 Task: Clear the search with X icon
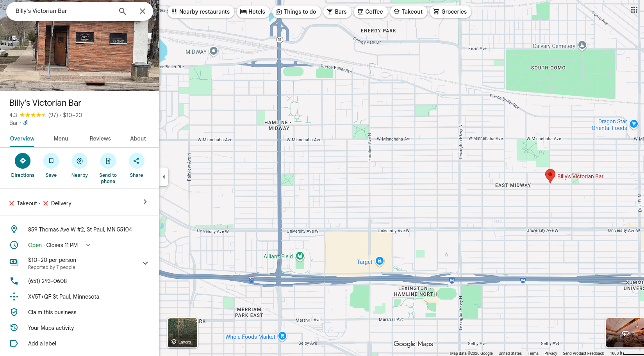(x=143, y=11)
